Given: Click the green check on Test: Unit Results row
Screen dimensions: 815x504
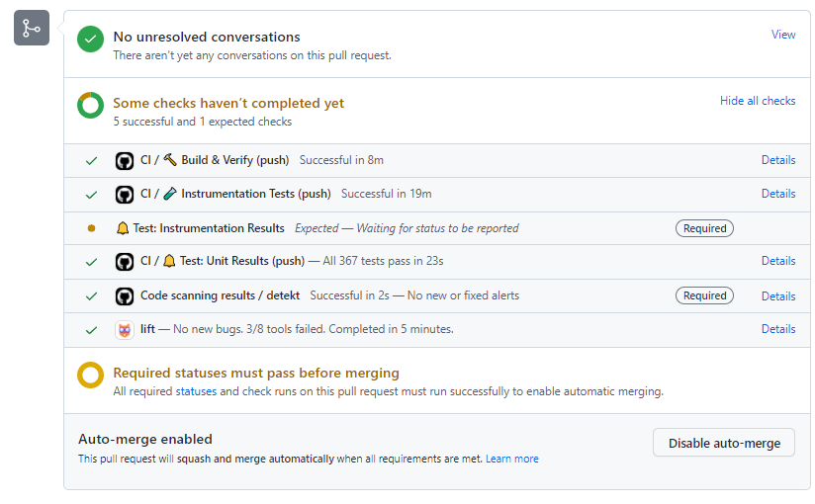Looking at the screenshot, I should point(91,262).
